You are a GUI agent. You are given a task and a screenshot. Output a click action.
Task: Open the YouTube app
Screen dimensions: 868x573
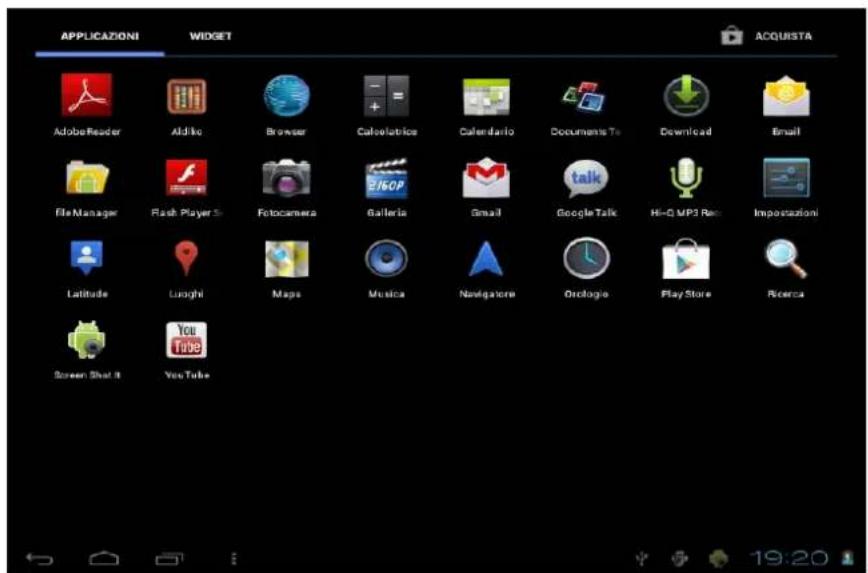pos(187,350)
